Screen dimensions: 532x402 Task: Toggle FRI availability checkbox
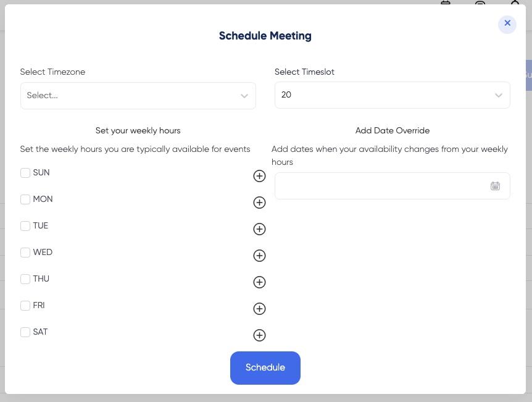(x=25, y=306)
